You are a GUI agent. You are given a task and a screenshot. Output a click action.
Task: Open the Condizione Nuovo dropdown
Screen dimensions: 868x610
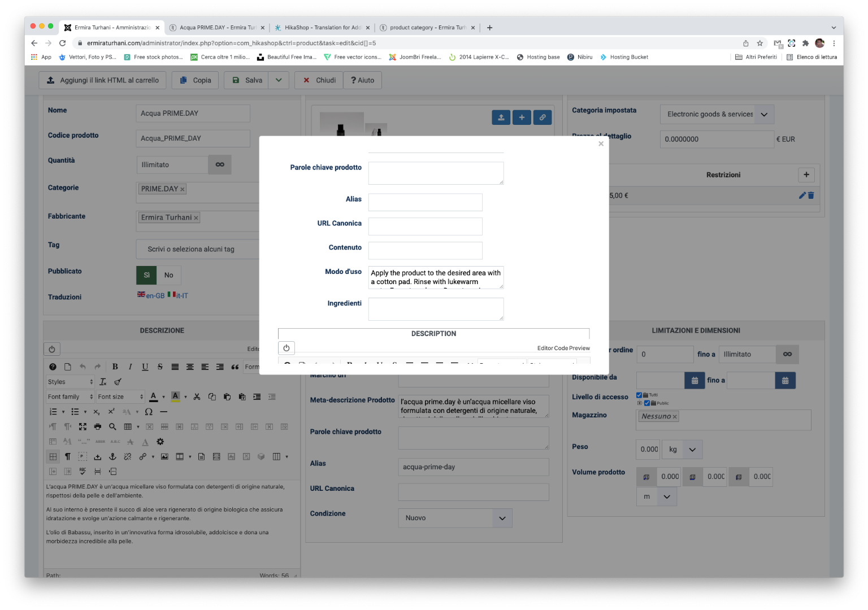click(x=455, y=518)
